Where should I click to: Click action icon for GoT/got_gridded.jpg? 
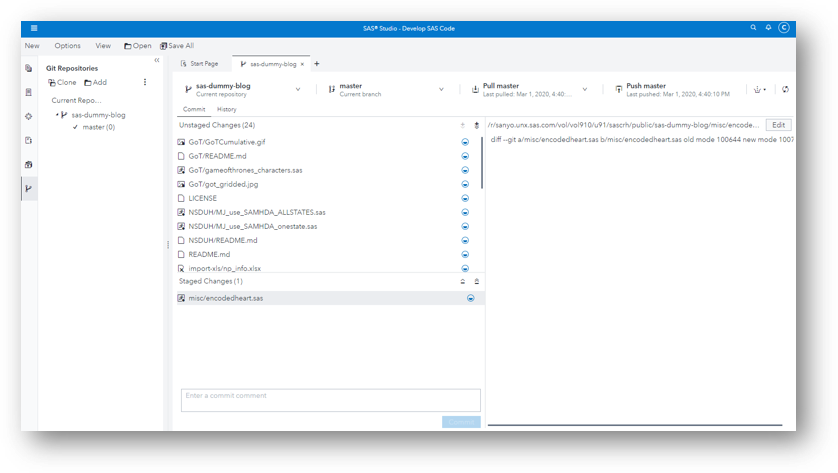[465, 184]
